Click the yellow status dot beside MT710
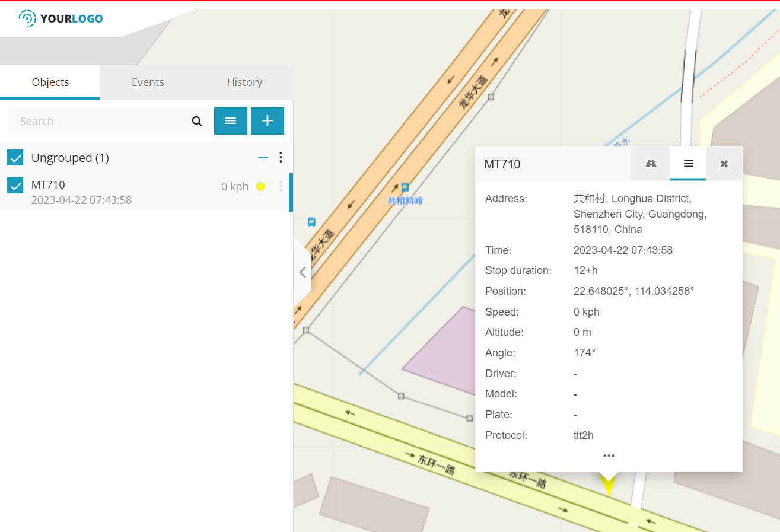 [260, 186]
